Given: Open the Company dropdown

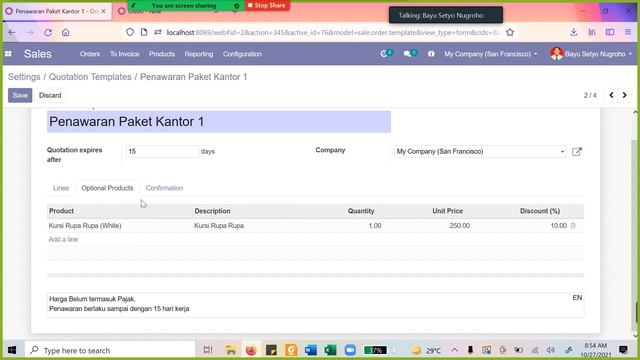Looking at the screenshot, I should click(x=480, y=151).
